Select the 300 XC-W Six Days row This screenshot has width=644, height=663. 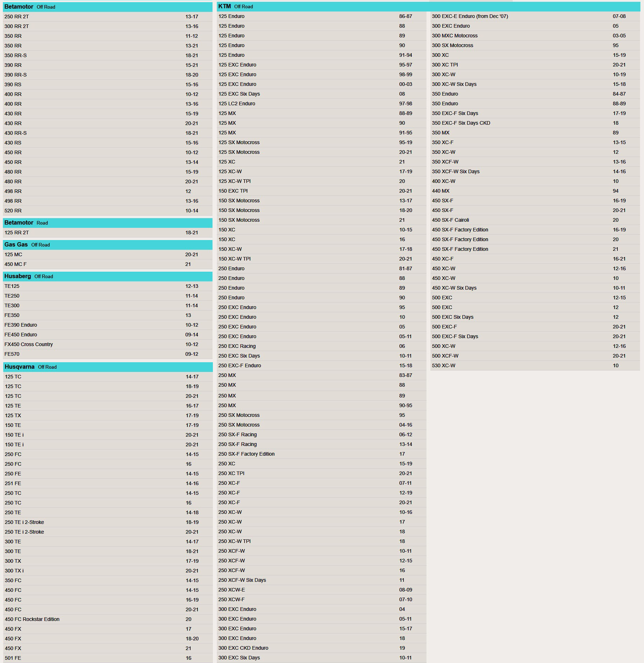[x=535, y=84]
